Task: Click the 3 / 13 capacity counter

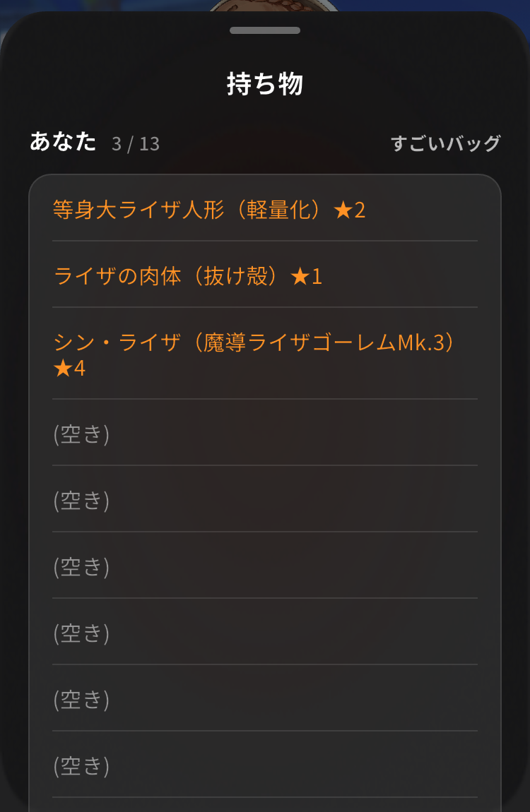Action: (136, 144)
